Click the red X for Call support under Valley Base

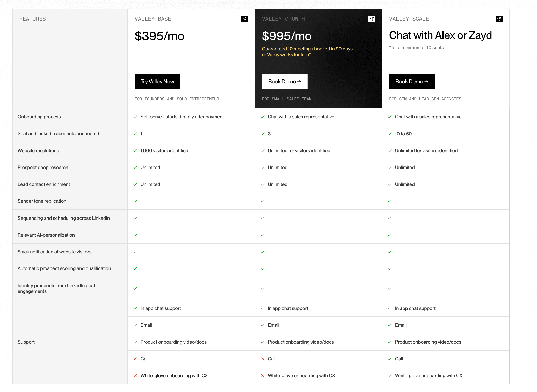[135, 359]
